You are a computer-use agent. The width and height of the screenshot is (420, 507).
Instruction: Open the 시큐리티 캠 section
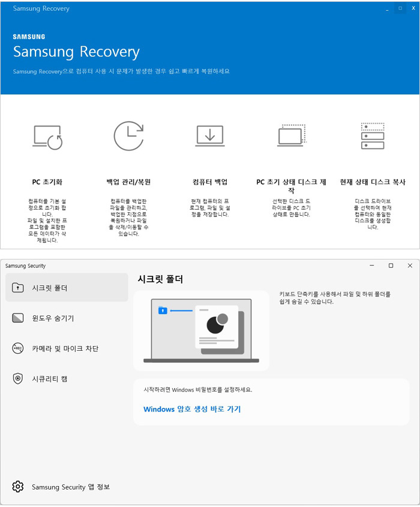67,378
